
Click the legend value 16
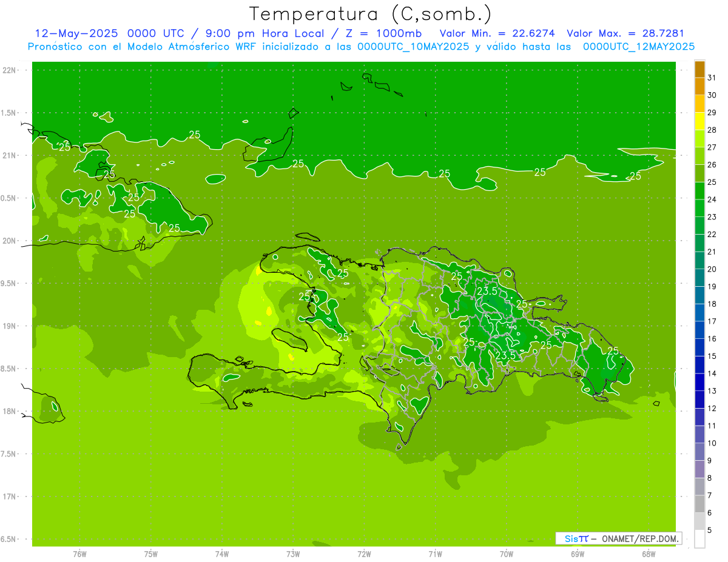712,339
